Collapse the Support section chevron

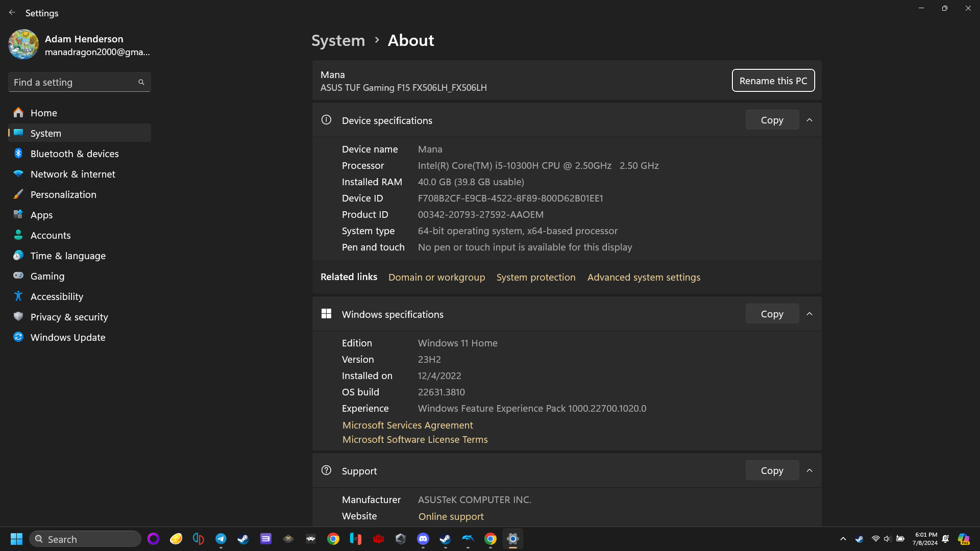[810, 470]
